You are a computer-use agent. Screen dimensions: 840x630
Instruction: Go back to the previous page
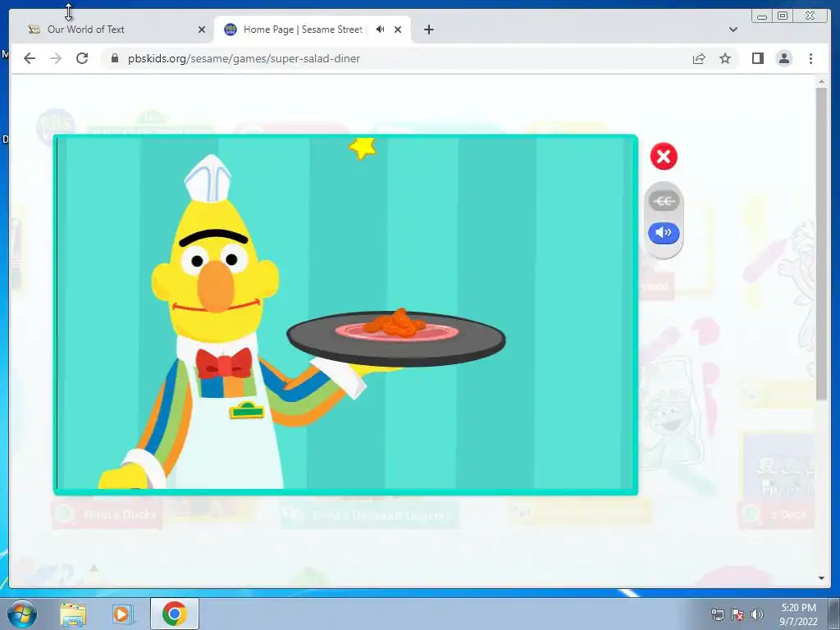(30, 58)
